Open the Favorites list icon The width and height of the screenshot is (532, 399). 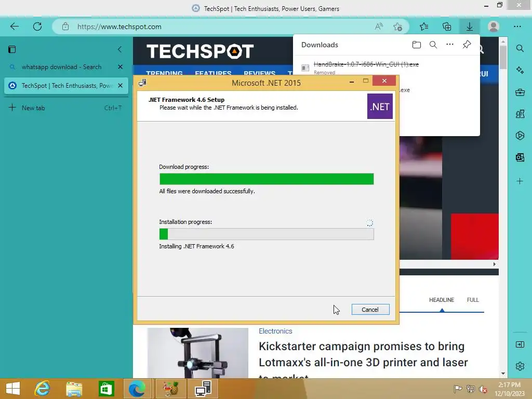pyautogui.click(x=424, y=26)
